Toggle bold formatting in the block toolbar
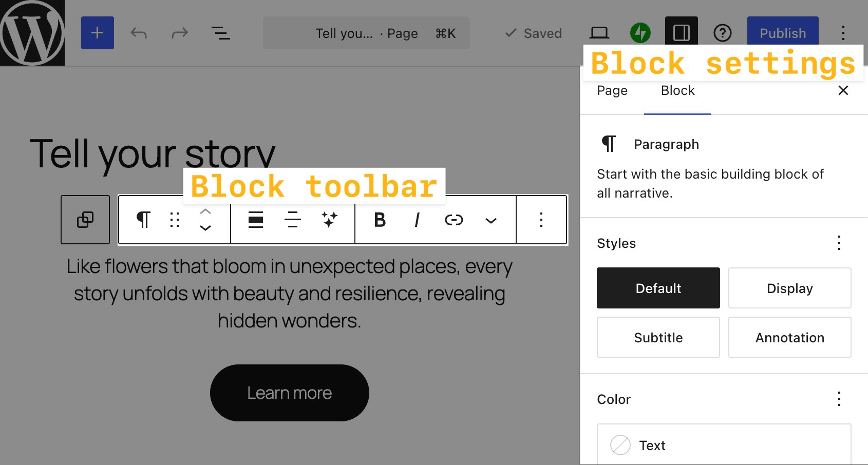This screenshot has height=465, width=868. tap(379, 220)
